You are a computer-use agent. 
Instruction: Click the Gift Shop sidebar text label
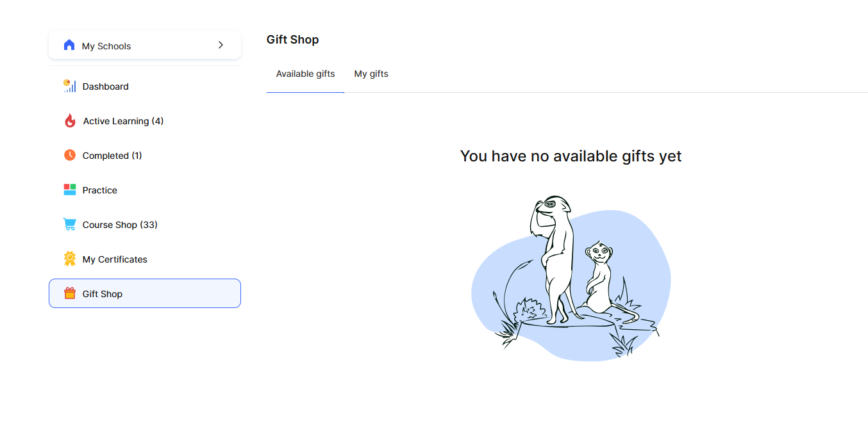(103, 294)
